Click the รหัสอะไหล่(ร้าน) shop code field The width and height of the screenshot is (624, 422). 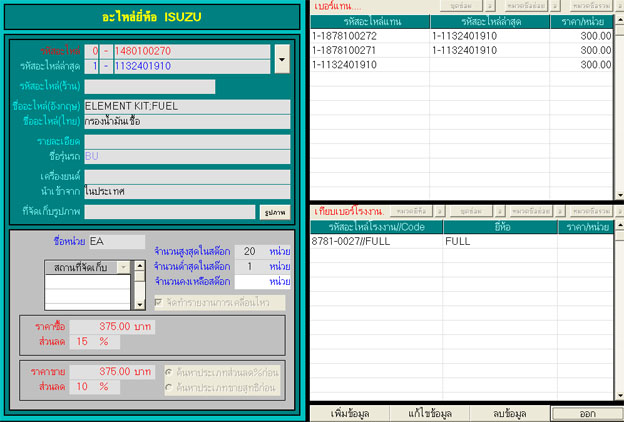pos(150,86)
